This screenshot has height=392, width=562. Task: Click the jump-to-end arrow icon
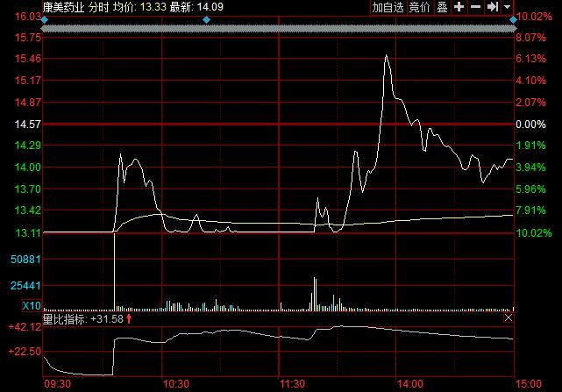492,7
